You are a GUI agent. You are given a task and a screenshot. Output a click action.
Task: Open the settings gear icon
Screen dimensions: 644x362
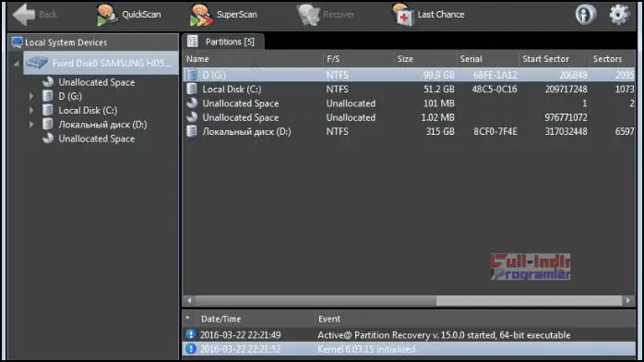(619, 15)
